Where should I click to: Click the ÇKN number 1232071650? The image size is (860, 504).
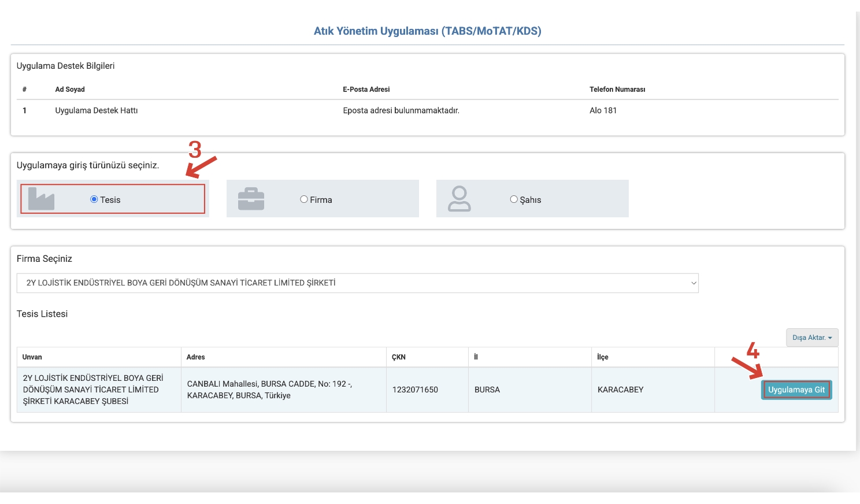[415, 390]
